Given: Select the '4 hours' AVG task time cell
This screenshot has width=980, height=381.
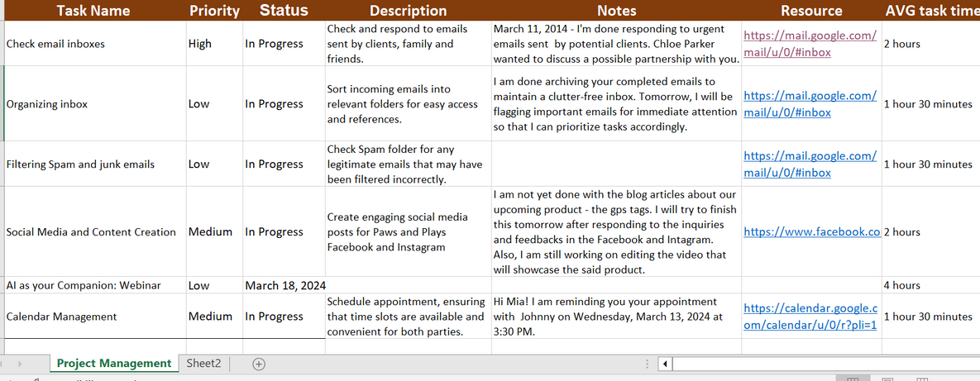Looking at the screenshot, I should (x=929, y=285).
